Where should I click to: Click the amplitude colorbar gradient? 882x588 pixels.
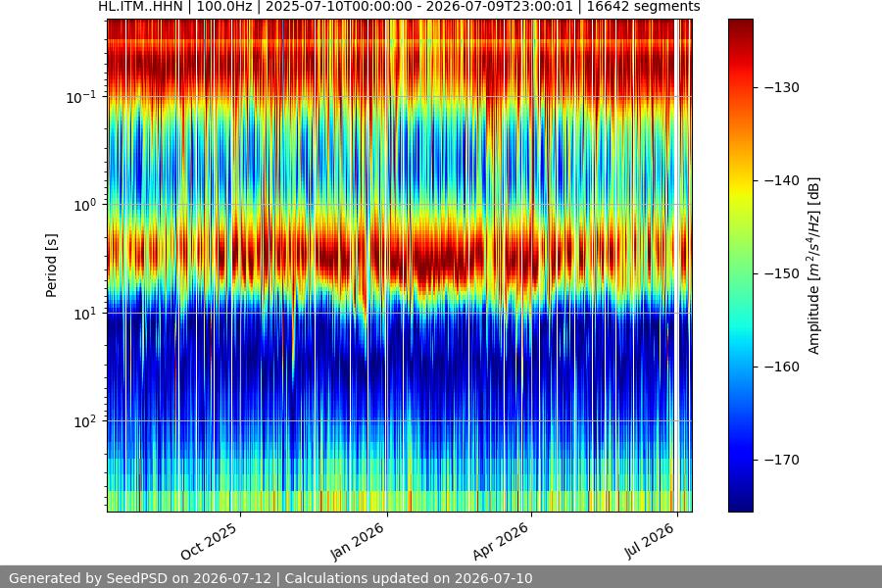click(x=740, y=266)
